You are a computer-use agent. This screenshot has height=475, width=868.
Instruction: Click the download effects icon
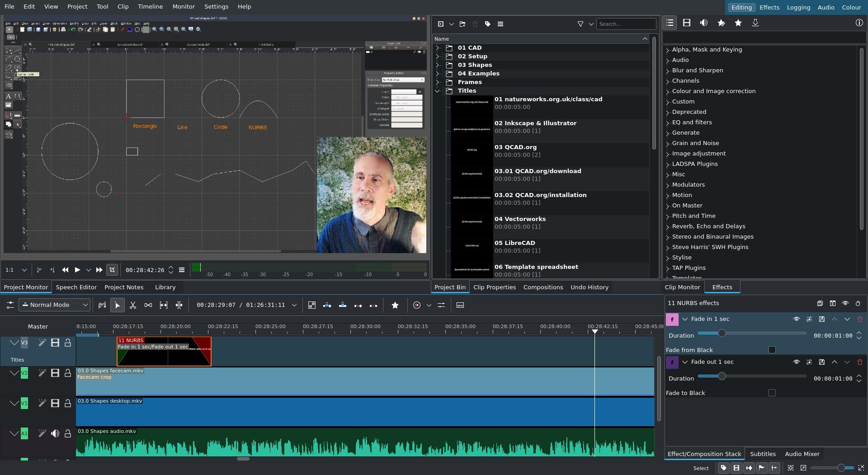point(755,23)
